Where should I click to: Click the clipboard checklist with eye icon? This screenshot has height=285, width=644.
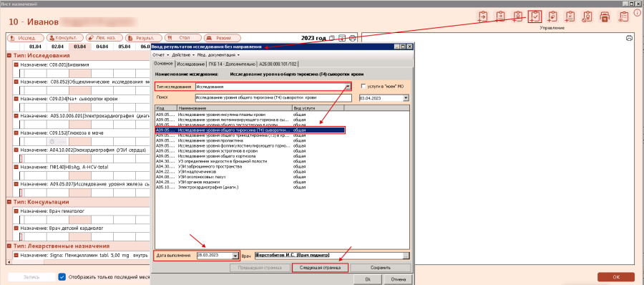click(x=624, y=16)
